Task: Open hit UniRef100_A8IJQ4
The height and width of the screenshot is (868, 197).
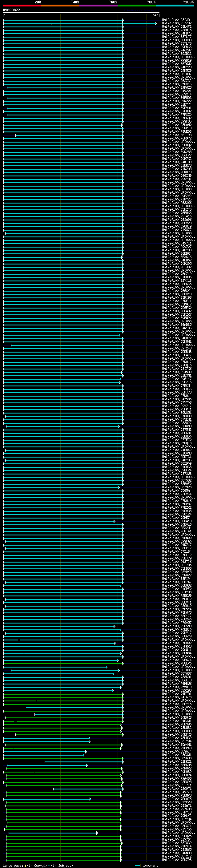Action: pyautogui.click(x=177, y=20)
